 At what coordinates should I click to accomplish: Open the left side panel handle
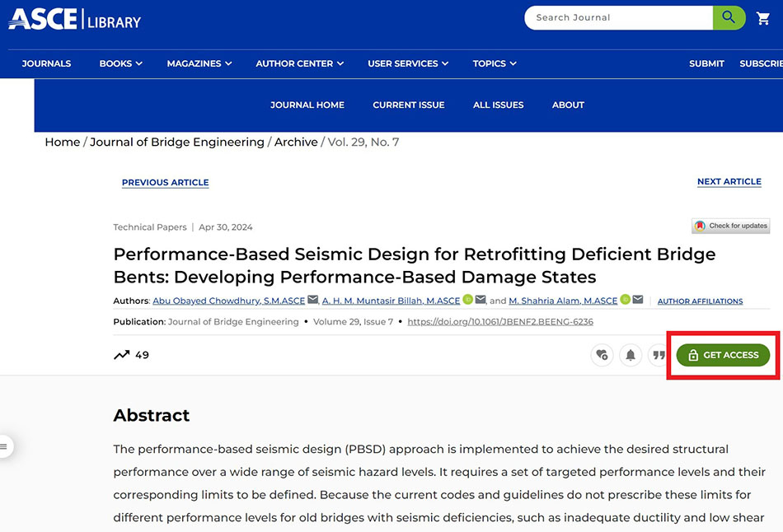[x=4, y=446]
